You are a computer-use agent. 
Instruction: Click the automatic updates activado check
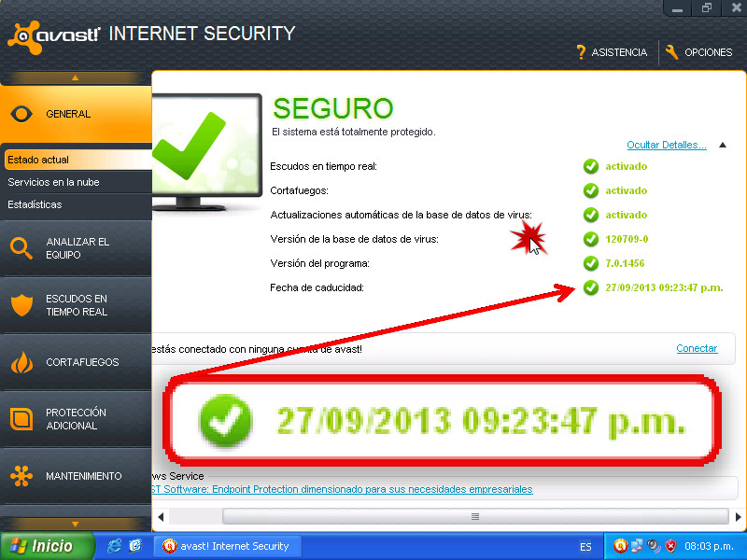pyautogui.click(x=591, y=215)
